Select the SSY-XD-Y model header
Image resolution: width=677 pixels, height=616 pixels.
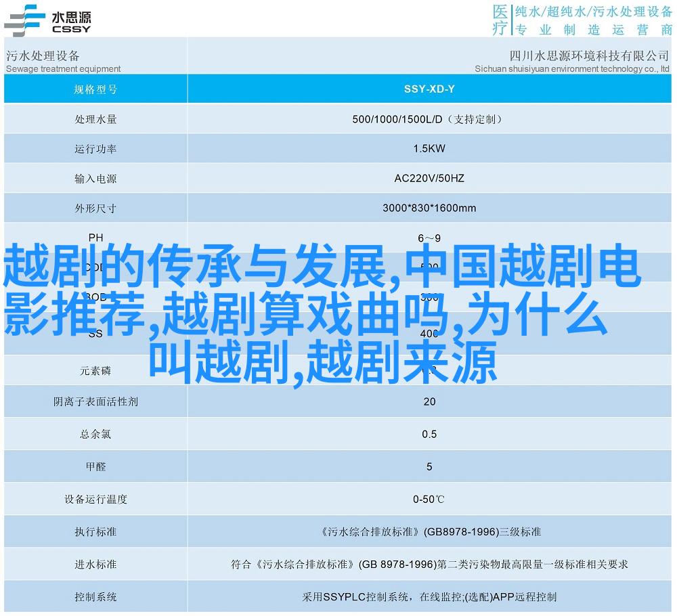click(429, 89)
